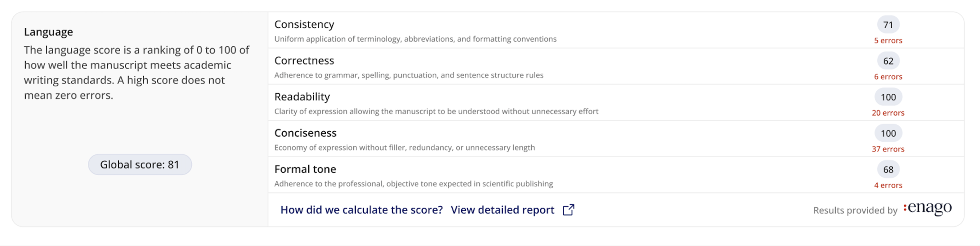Open 'How did we calculate the score?' link

coord(361,210)
